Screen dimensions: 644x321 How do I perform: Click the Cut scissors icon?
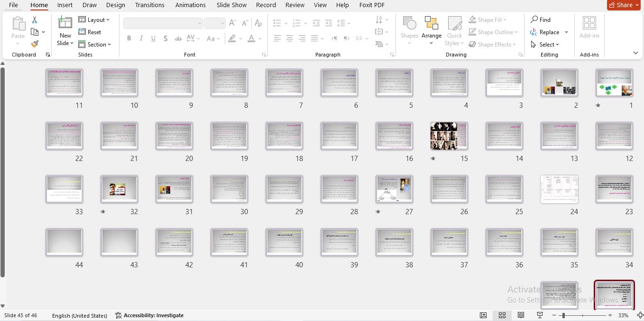click(x=35, y=20)
